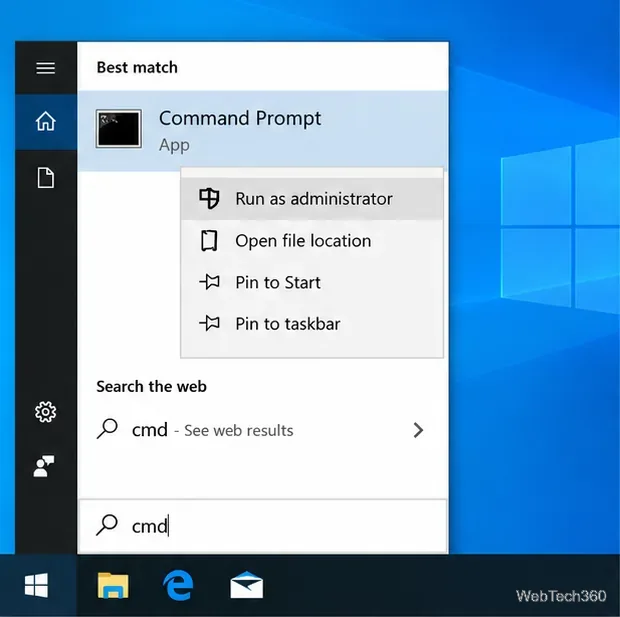Image resolution: width=620 pixels, height=617 pixels.
Task: Select the Command Prompt best match result
Action: (x=263, y=131)
